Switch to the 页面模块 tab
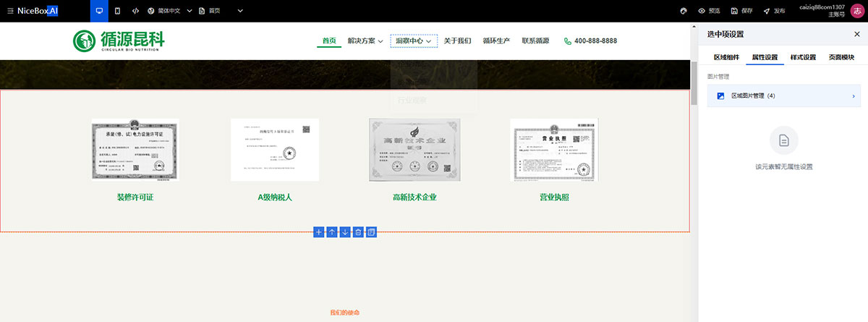Viewport: 868px width, 322px height. [841, 57]
